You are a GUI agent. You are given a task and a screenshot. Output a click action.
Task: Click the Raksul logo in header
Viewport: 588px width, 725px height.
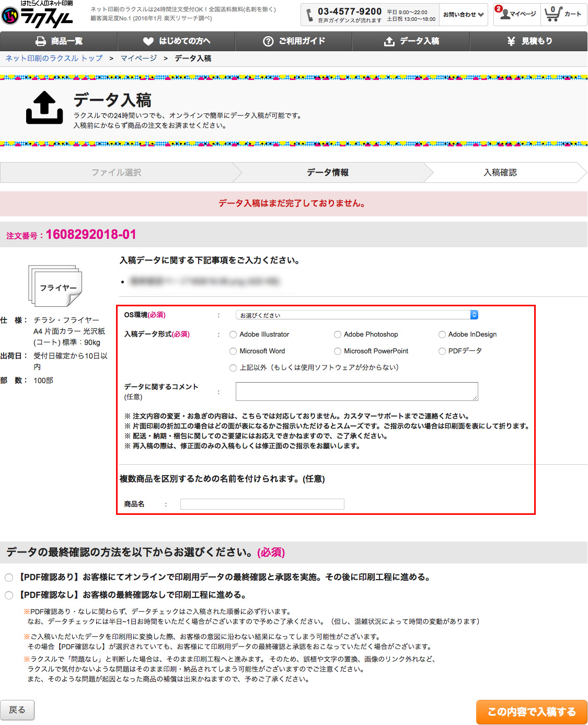click(x=37, y=15)
